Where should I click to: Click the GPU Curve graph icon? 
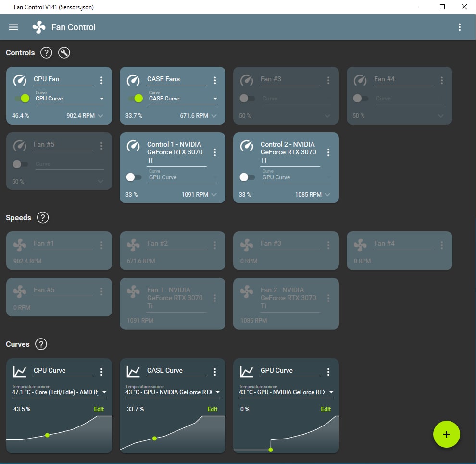(x=247, y=372)
